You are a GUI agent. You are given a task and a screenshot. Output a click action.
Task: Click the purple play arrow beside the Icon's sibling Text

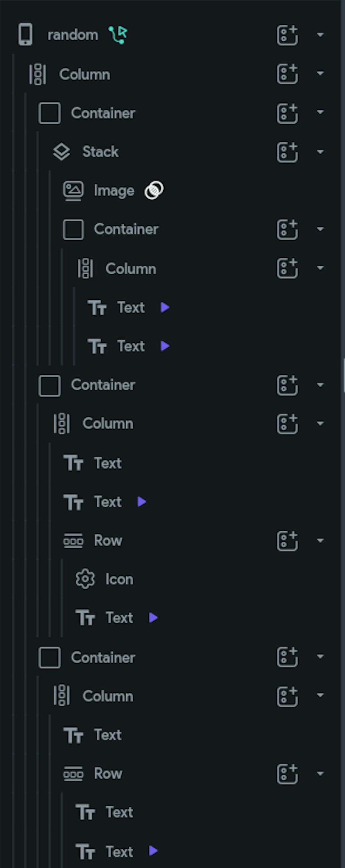[153, 617]
